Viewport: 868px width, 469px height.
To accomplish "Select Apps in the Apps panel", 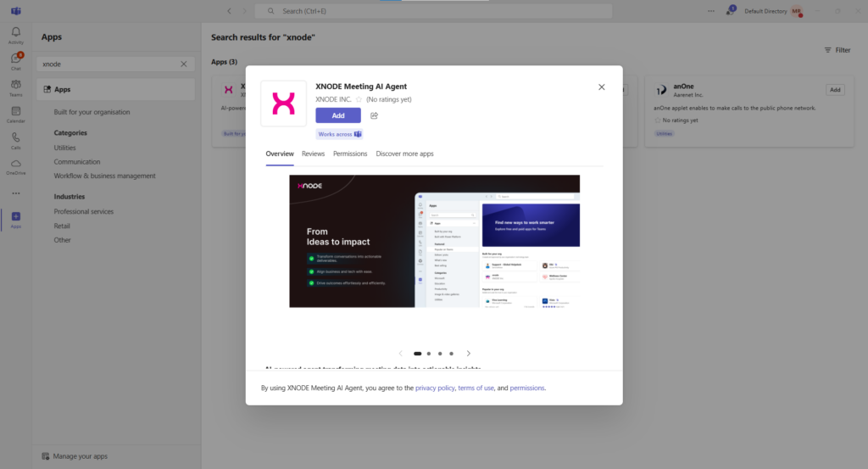I will [115, 89].
